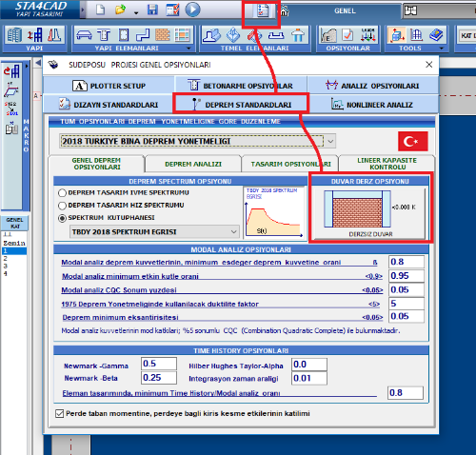Switch to PLOTTER SETUP tab
The width and height of the screenshot is (476, 455).
point(109,86)
